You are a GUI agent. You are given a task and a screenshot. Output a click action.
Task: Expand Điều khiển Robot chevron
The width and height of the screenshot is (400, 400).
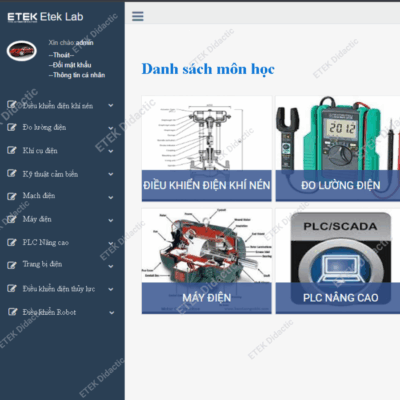pyautogui.click(x=112, y=313)
